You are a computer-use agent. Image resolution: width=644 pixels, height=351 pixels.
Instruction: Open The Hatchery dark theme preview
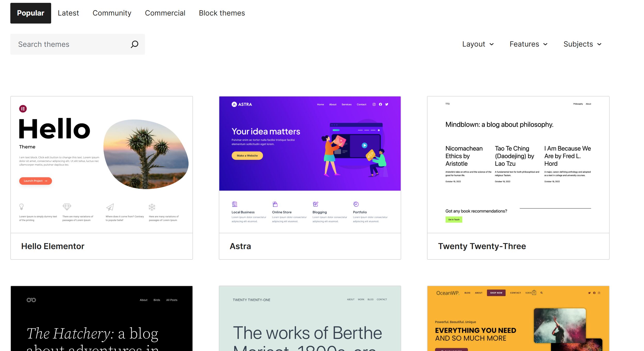point(102,318)
